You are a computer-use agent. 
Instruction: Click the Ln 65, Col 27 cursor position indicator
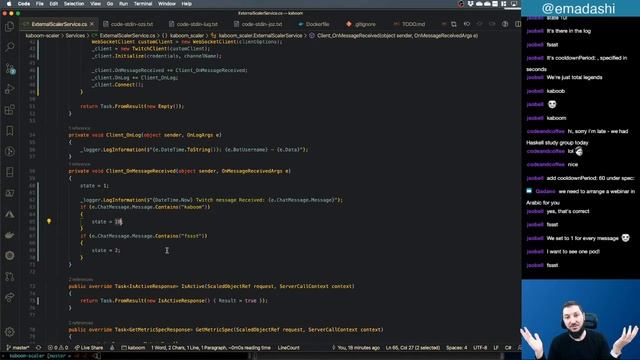413,348
